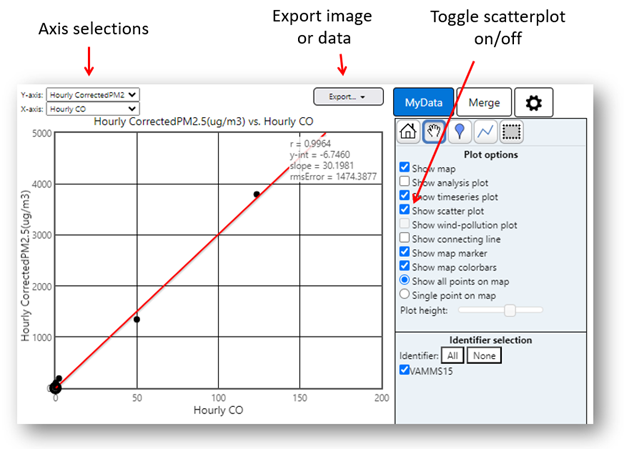Click the identifier None button

point(483,356)
